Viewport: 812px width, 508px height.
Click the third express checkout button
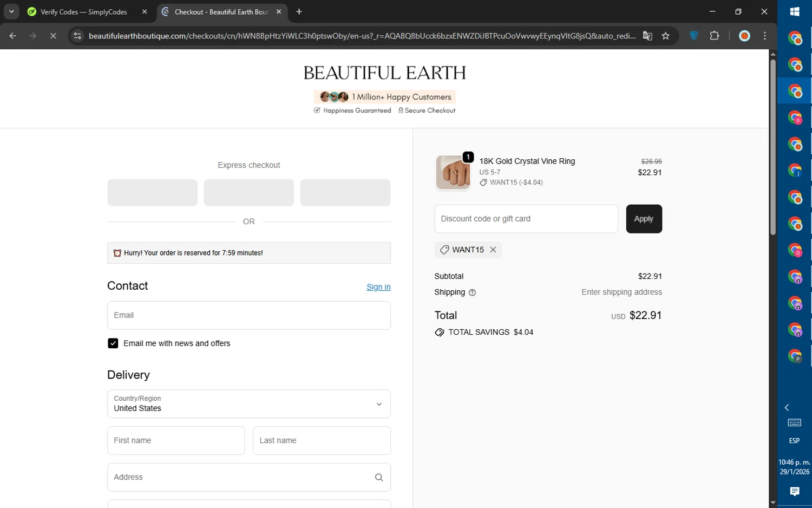[345, 193]
